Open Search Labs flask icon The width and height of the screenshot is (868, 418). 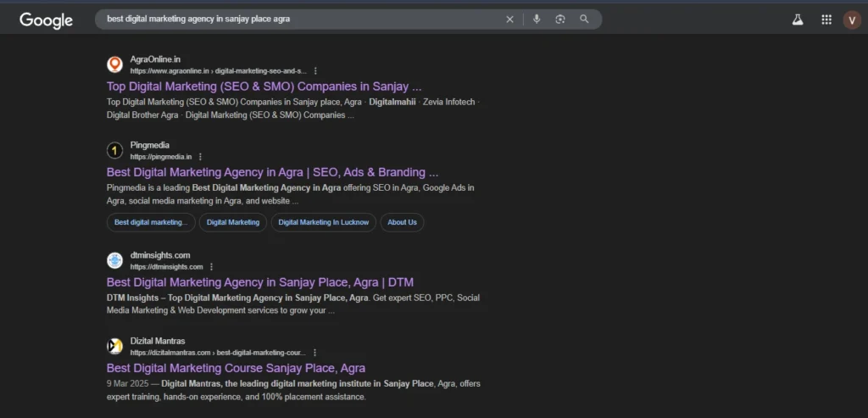click(x=798, y=20)
